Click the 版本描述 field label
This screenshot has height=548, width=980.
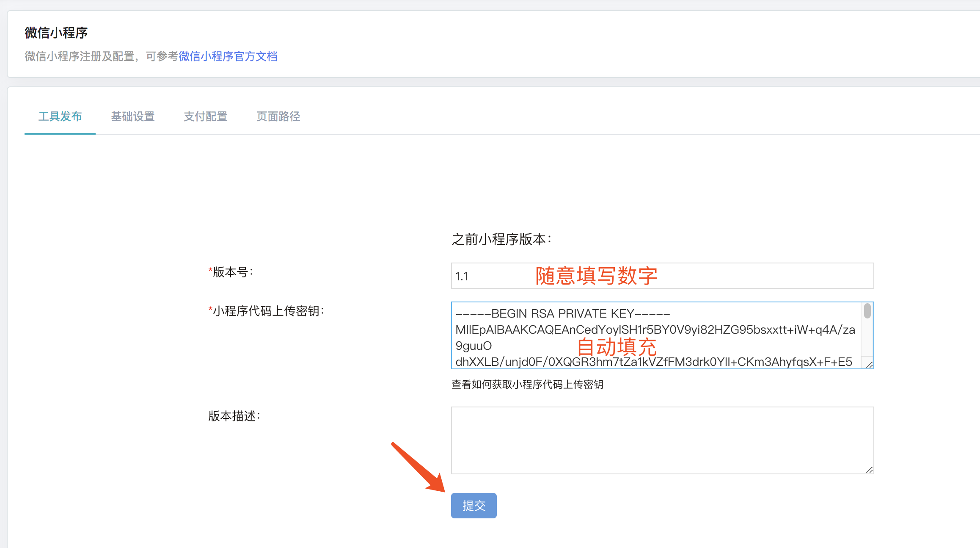(x=234, y=416)
